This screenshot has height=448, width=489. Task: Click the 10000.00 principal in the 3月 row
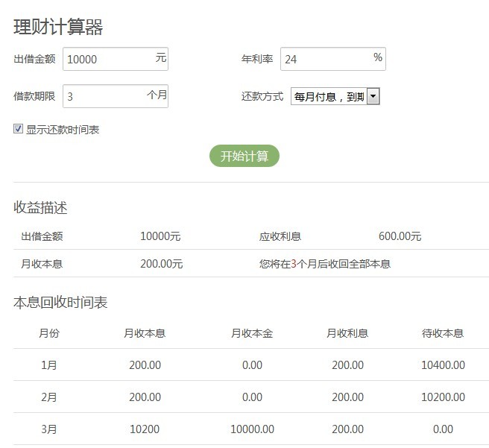coord(252,429)
